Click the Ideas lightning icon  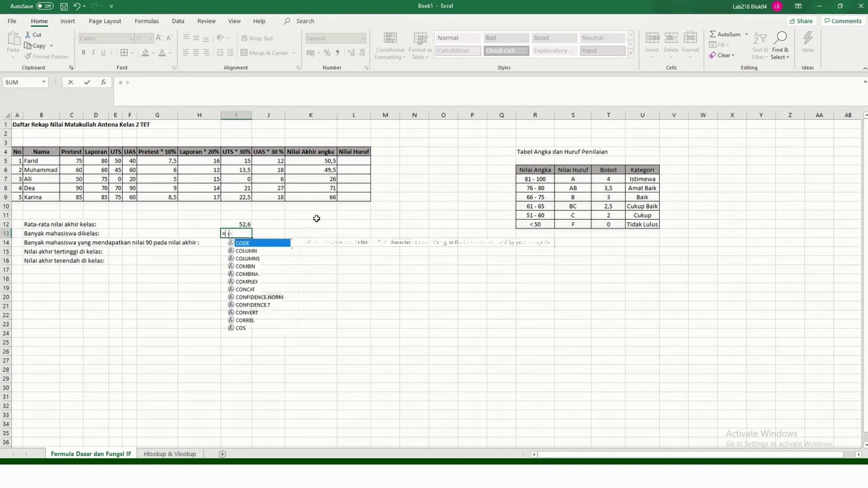[808, 42]
